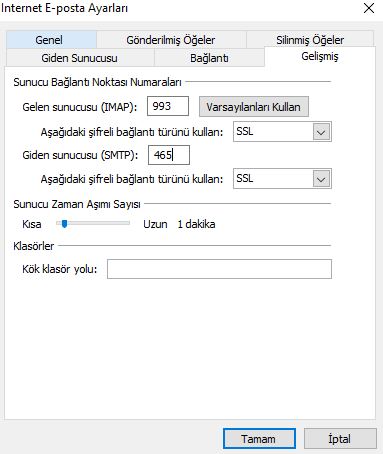This screenshot has width=383, height=454.
Task: Click the IMAP port field showing 993
Action: tap(168, 106)
